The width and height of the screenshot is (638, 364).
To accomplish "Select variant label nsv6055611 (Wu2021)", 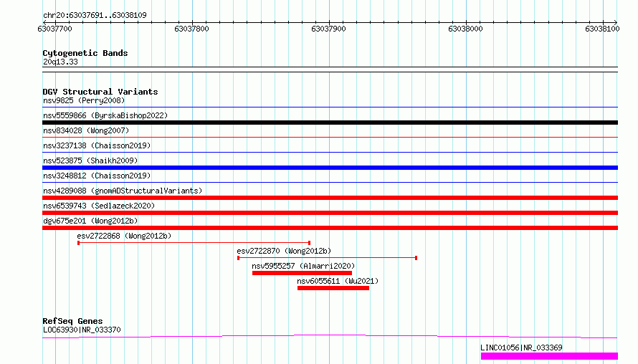I will (338, 281).
